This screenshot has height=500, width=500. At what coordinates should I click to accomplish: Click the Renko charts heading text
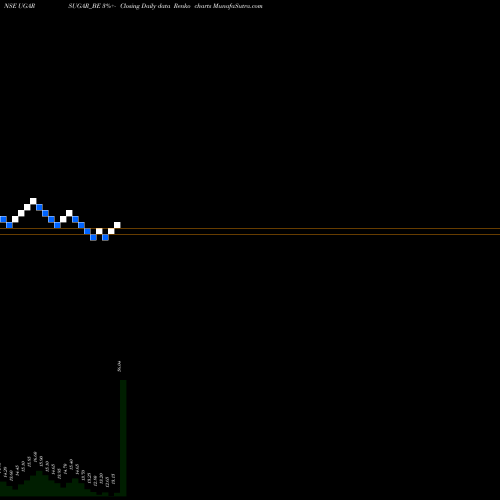coord(192,6)
